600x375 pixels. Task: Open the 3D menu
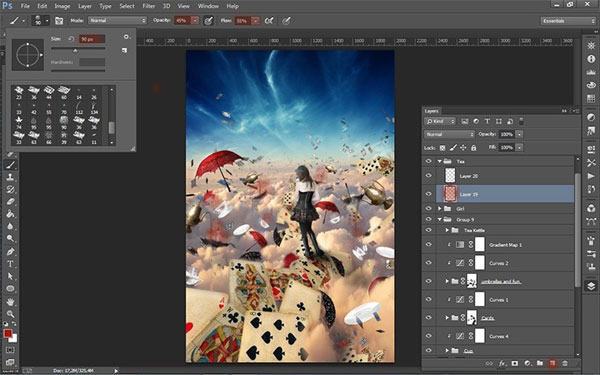click(x=166, y=6)
